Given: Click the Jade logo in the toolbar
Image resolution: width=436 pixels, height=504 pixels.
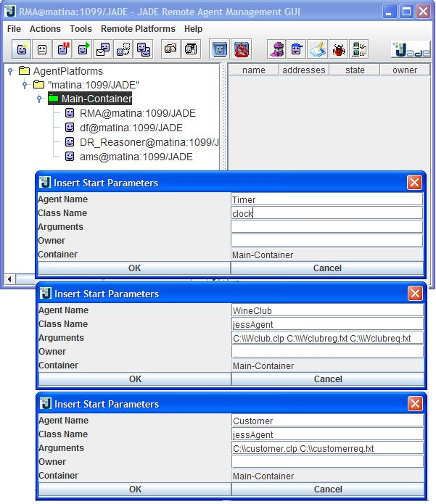Looking at the screenshot, I should tap(411, 49).
